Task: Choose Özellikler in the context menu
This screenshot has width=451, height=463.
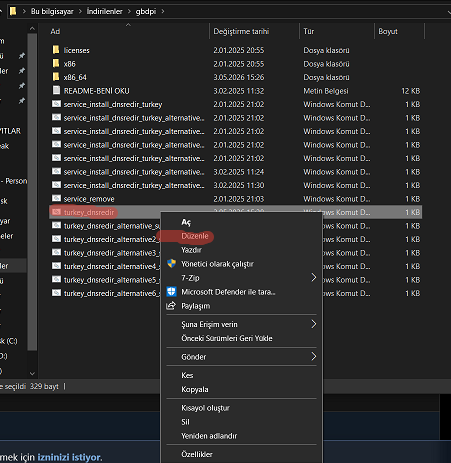Action: [x=197, y=454]
